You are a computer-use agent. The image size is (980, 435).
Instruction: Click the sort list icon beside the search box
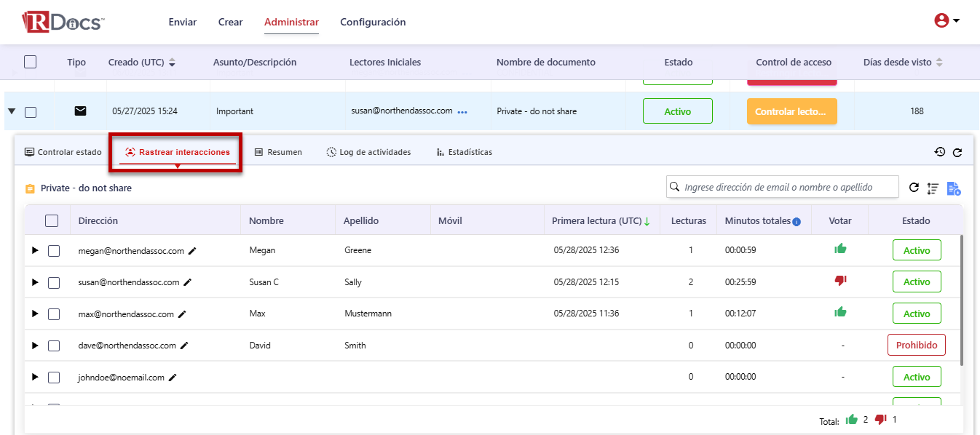click(x=933, y=188)
